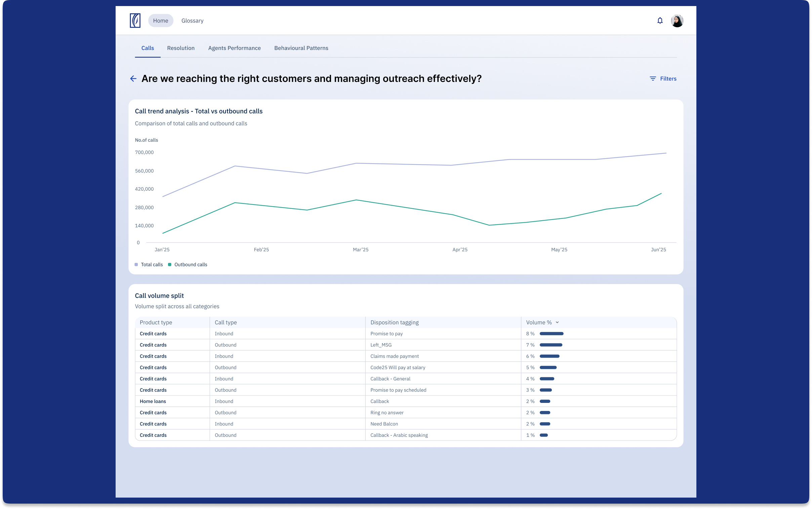Open the user profile avatar
Viewport: 812px width, 509px height.
click(677, 20)
